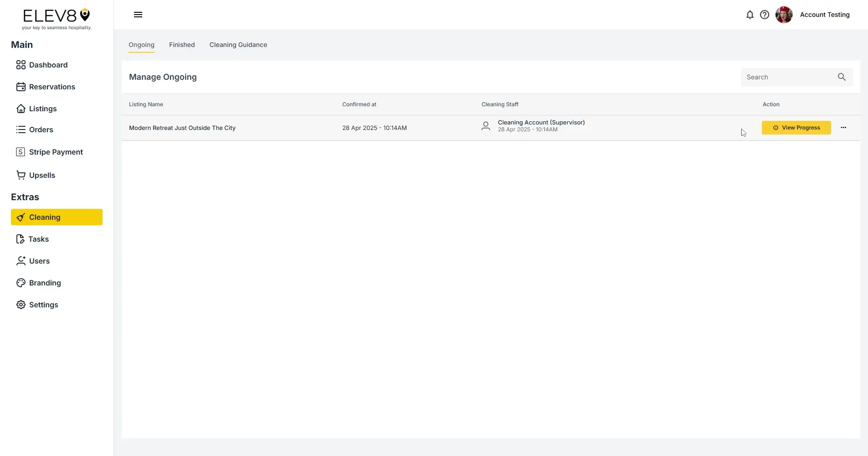The image size is (868, 456).
Task: Click the Cleaning broom icon
Action: point(21,217)
